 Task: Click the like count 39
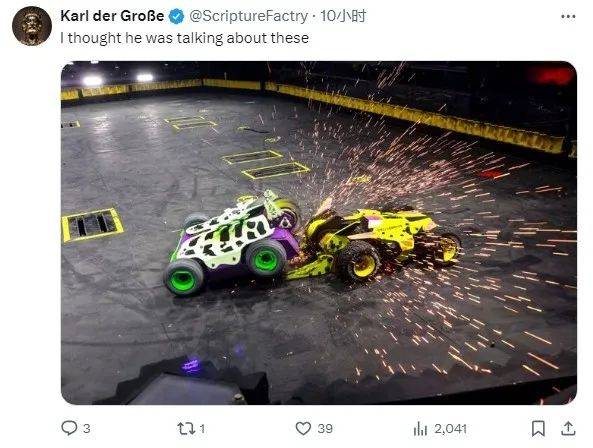pyautogui.click(x=325, y=429)
